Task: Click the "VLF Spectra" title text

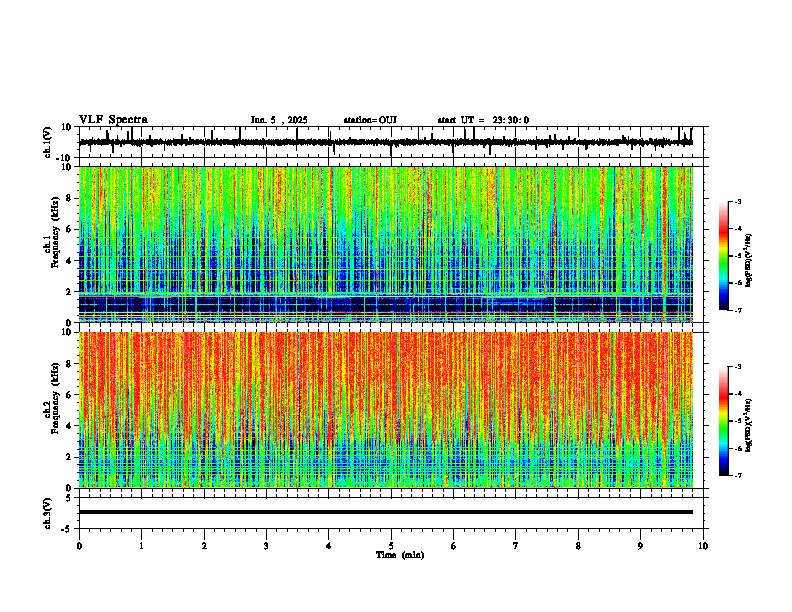Action: click(113, 120)
